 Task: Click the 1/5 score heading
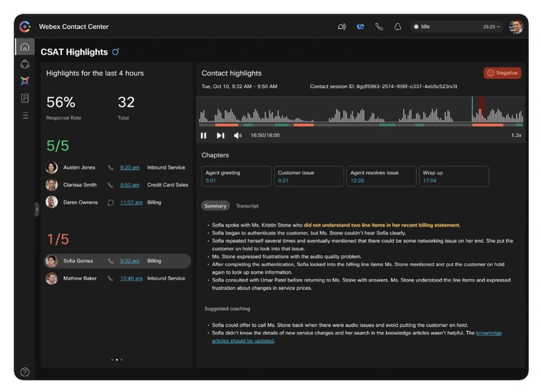58,239
